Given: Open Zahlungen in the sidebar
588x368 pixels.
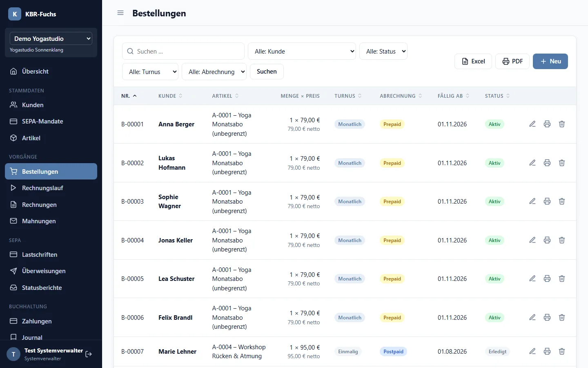Looking at the screenshot, I should tap(51, 321).
